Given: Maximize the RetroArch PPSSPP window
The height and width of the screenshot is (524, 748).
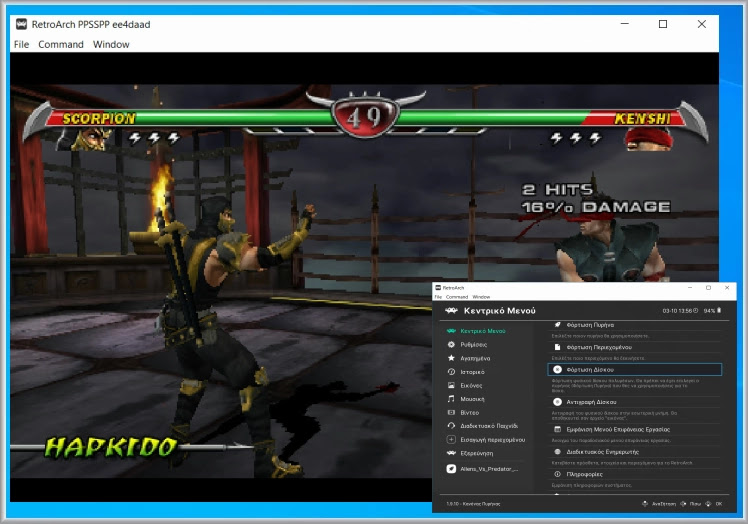Looking at the screenshot, I should (663, 24).
